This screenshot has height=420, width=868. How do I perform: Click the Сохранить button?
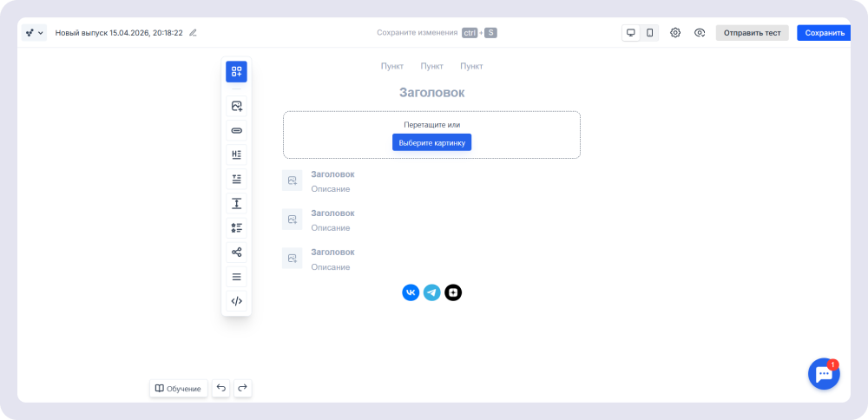point(825,33)
